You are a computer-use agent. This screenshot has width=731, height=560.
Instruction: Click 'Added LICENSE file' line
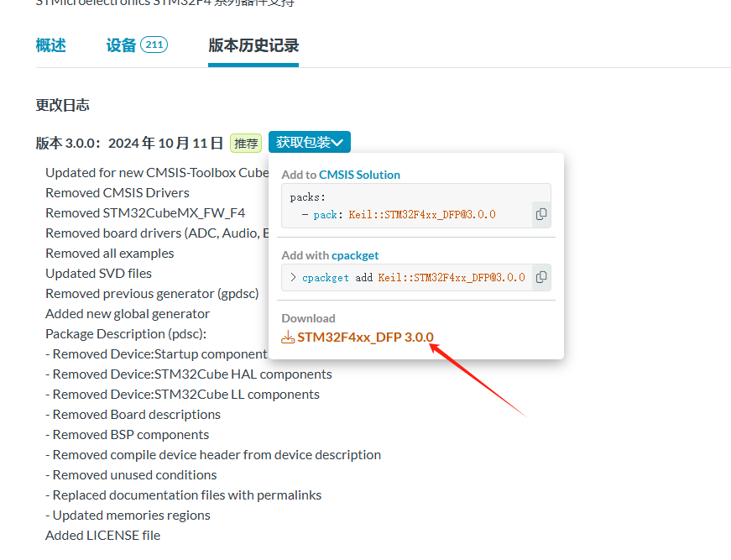(103, 536)
